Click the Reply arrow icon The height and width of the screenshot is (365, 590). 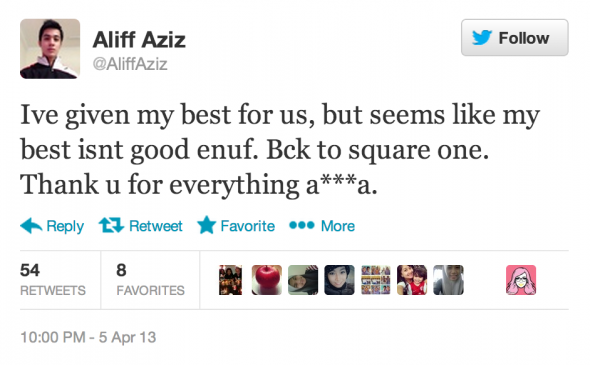click(x=31, y=226)
